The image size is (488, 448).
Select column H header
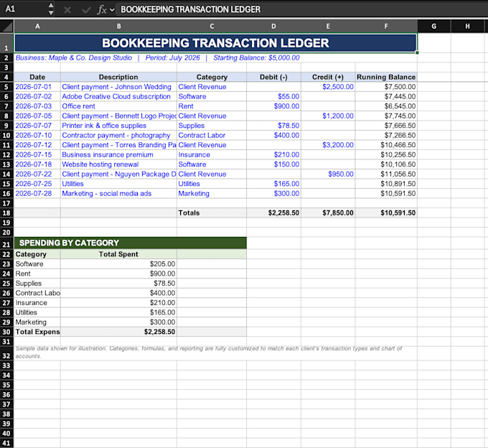467,26
